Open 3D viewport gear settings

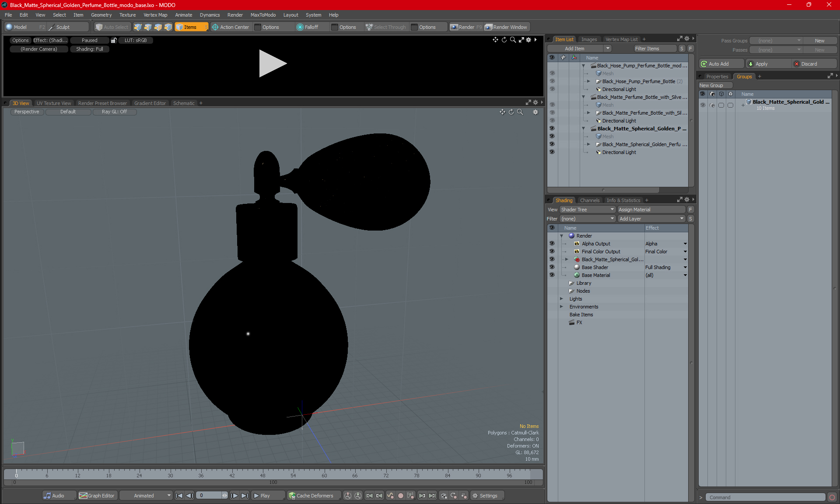[x=535, y=112]
